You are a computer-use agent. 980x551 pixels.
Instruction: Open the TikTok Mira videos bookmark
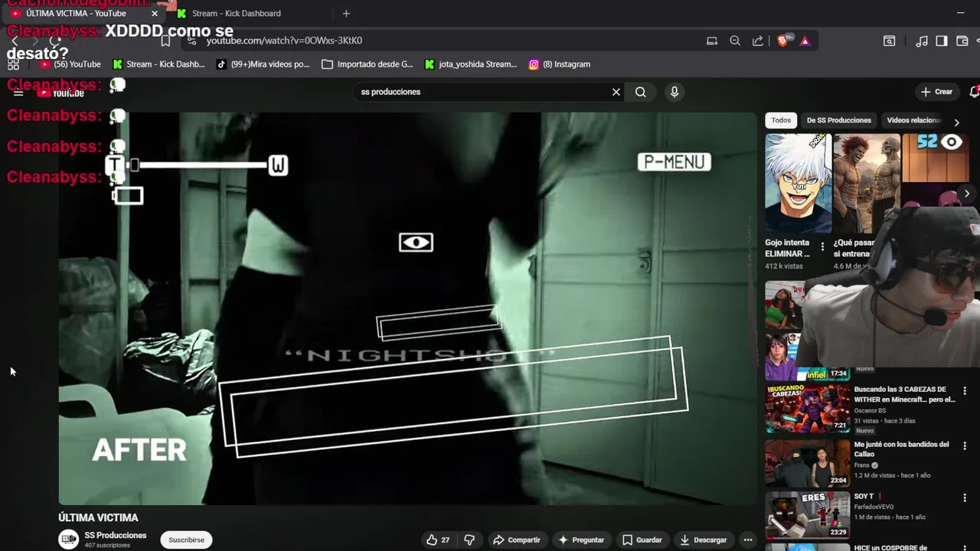click(263, 64)
